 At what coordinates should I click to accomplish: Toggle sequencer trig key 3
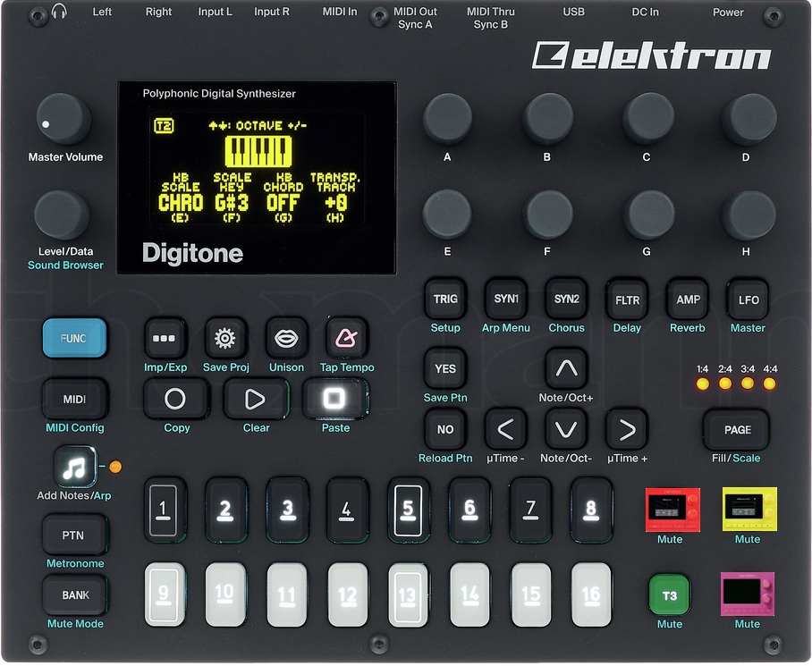tap(286, 510)
